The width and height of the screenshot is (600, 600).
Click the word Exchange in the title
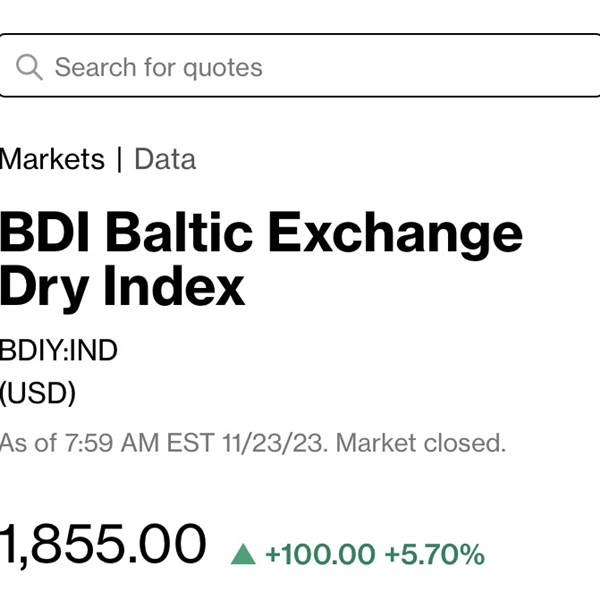point(396,232)
